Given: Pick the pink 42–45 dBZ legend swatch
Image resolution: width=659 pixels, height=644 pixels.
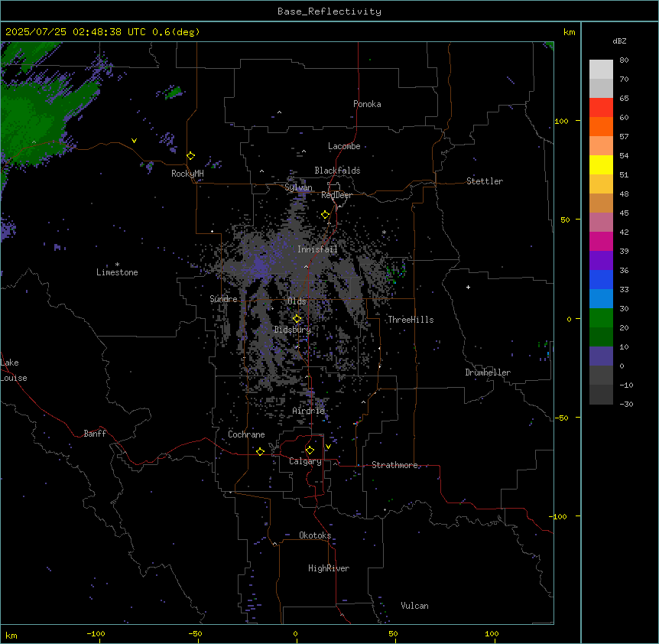Looking at the screenshot, I should [601, 222].
